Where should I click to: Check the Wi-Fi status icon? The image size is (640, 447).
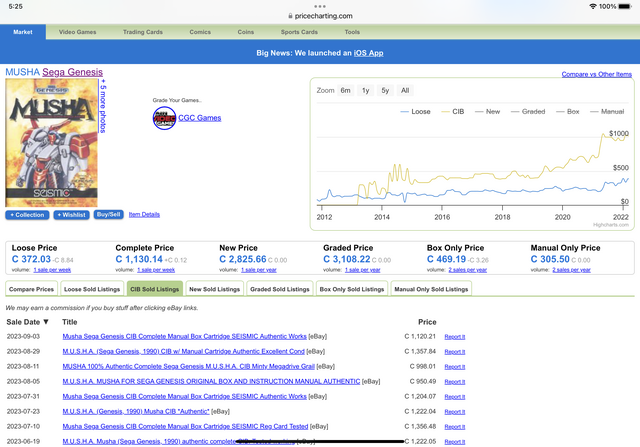point(593,7)
